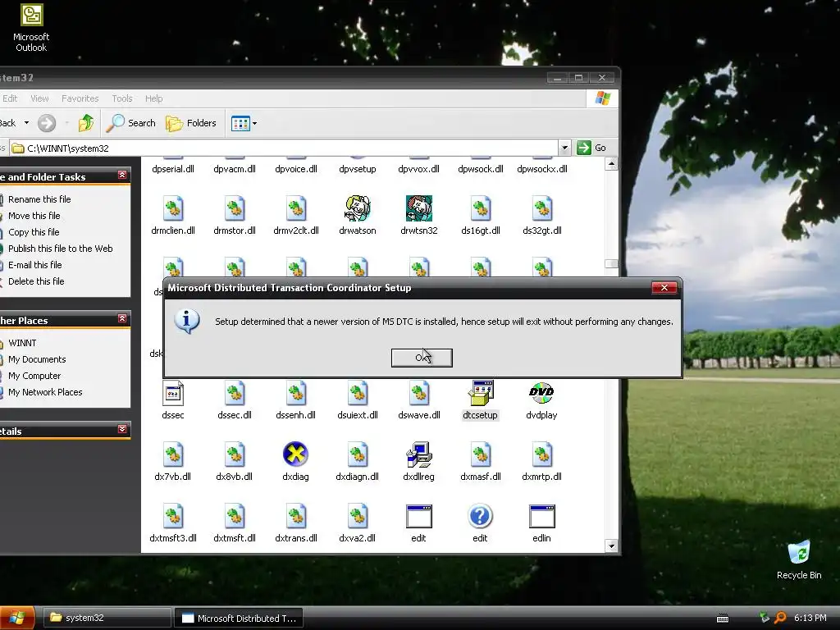Select the dssec.dll file icon
This screenshot has width=840, height=630.
pyautogui.click(x=235, y=393)
